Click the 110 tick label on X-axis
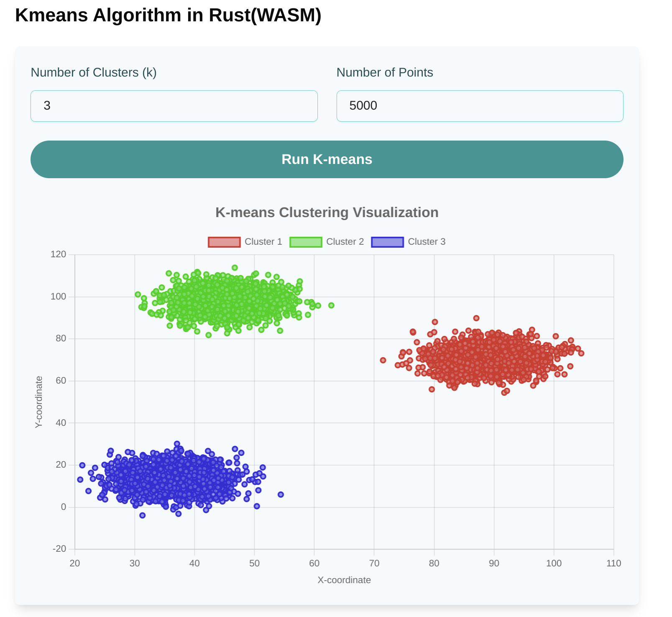This screenshot has width=672, height=617. [x=613, y=563]
